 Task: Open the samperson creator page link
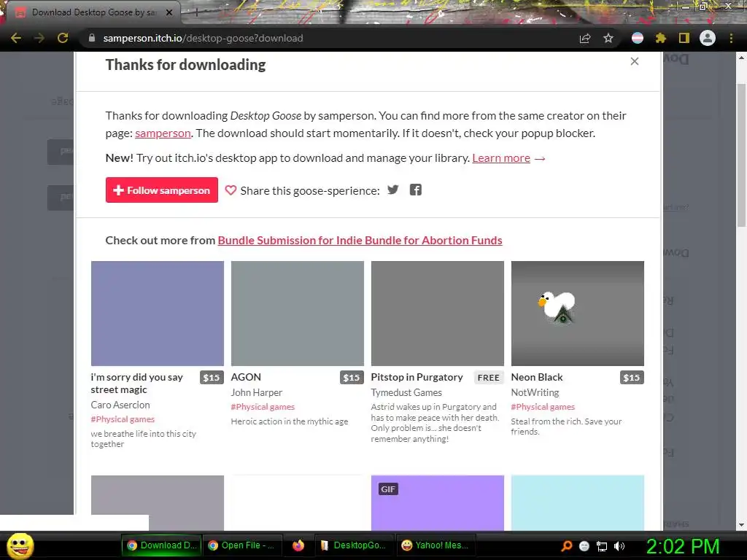(x=163, y=133)
